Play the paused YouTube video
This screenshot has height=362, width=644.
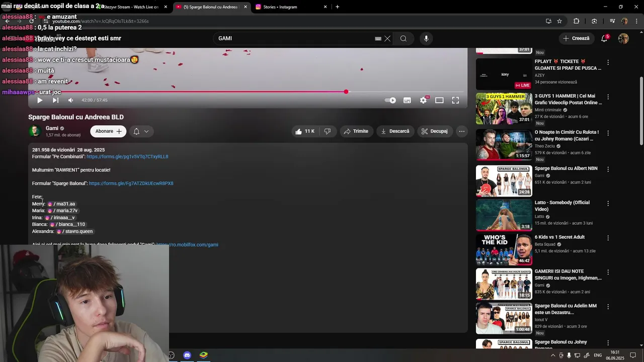coord(40,100)
